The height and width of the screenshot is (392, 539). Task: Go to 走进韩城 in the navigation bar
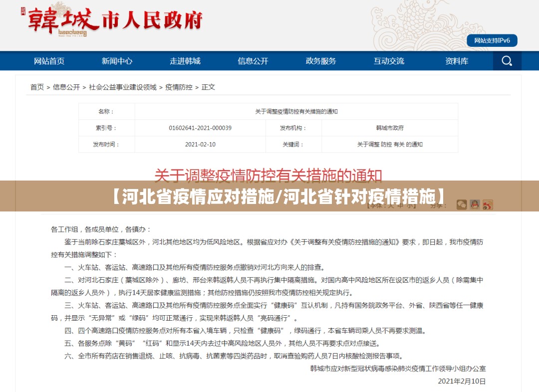pos(185,61)
